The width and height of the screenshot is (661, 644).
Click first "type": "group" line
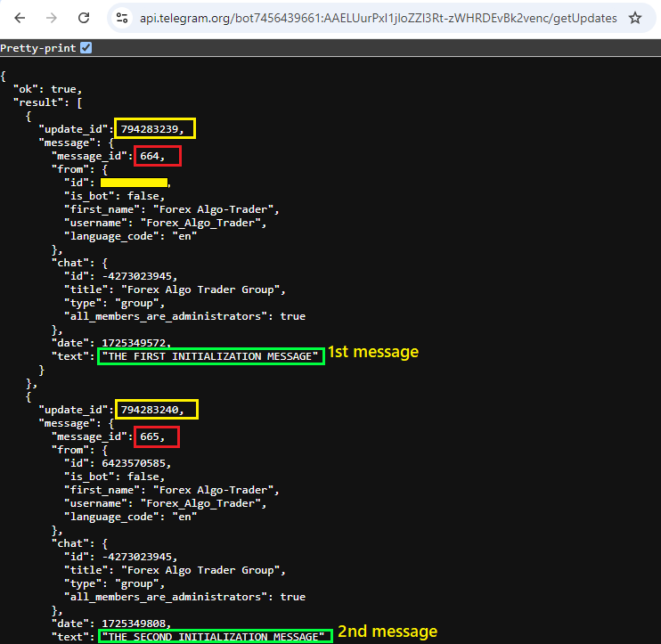(x=114, y=303)
